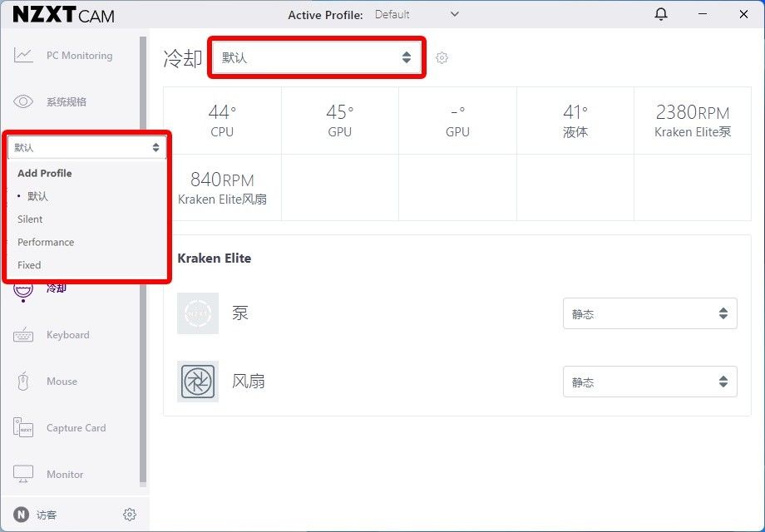The width and height of the screenshot is (765, 532).
Task: Select the Fixed profile
Action: tap(29, 265)
